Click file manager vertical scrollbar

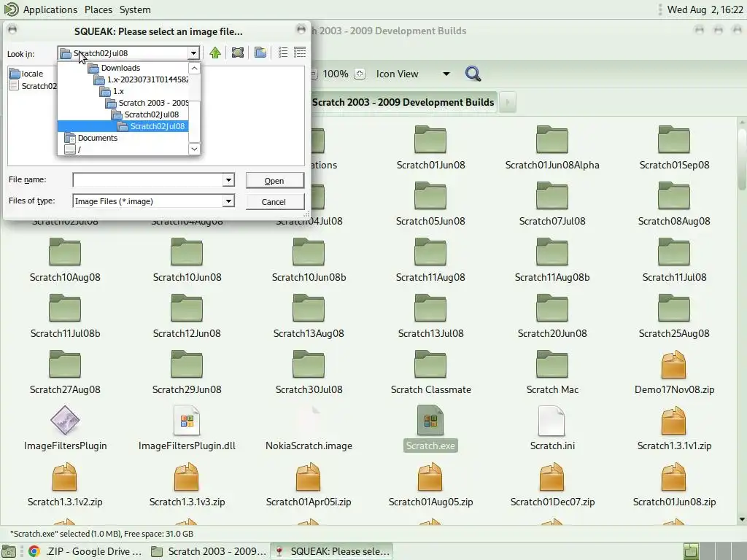[742, 158]
